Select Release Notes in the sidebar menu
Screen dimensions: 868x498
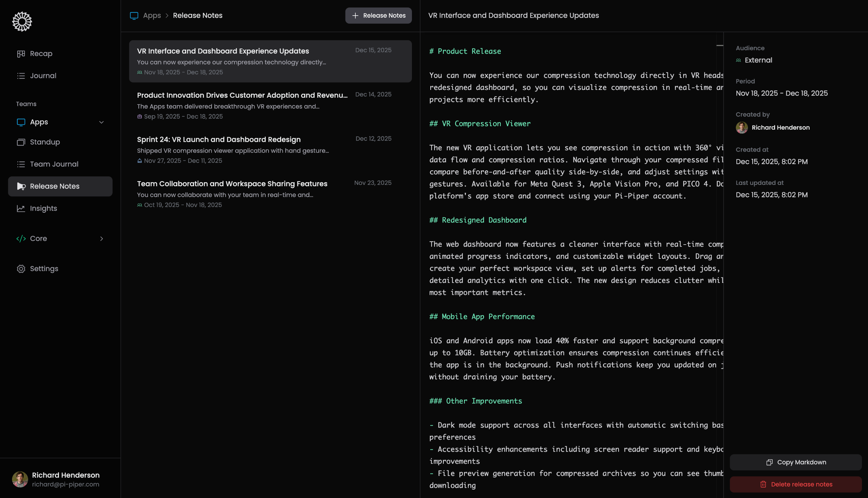[60, 186]
